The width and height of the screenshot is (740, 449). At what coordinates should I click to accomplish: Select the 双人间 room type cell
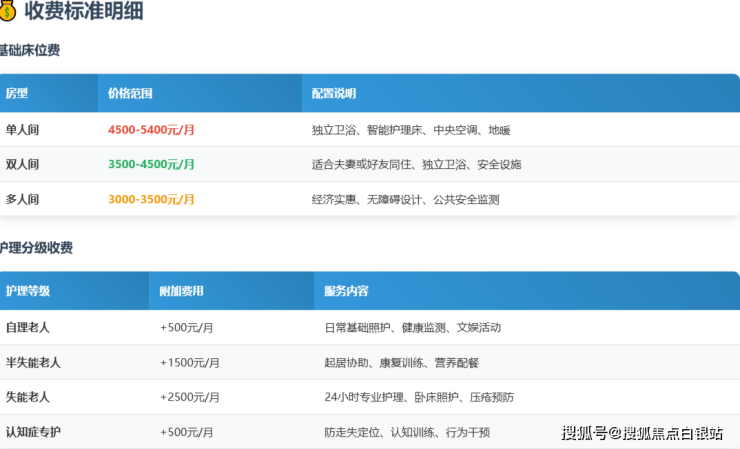click(x=22, y=164)
